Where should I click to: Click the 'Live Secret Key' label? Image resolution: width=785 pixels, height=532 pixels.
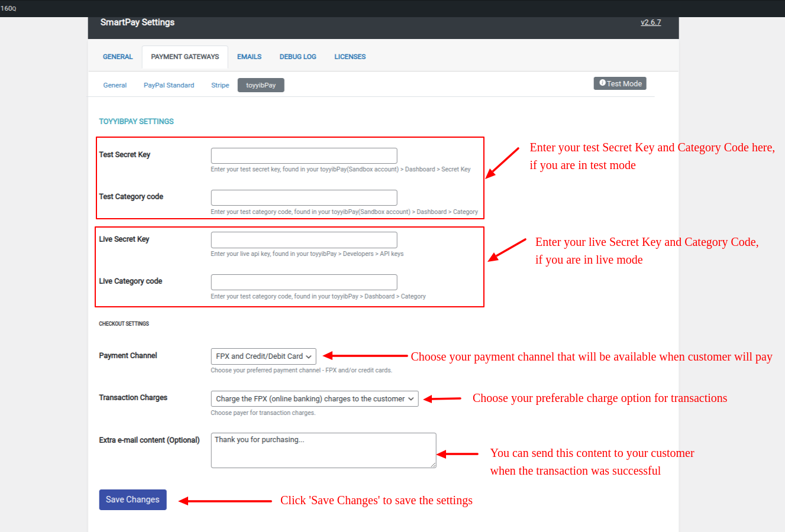124,239
